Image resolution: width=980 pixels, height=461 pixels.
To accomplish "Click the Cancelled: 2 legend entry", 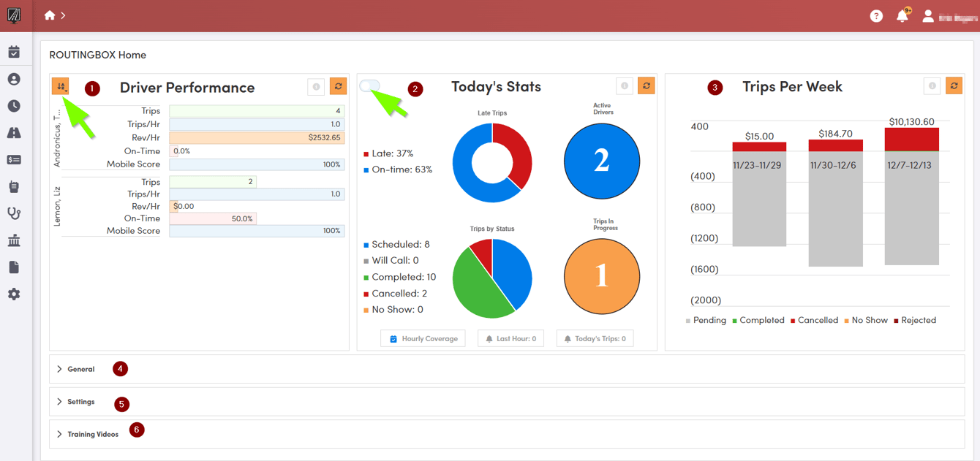I will click(395, 293).
